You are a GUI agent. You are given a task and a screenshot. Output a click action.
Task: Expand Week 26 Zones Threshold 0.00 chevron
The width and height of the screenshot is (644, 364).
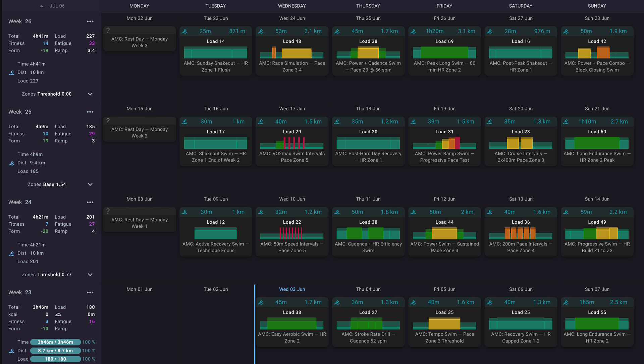(90, 94)
